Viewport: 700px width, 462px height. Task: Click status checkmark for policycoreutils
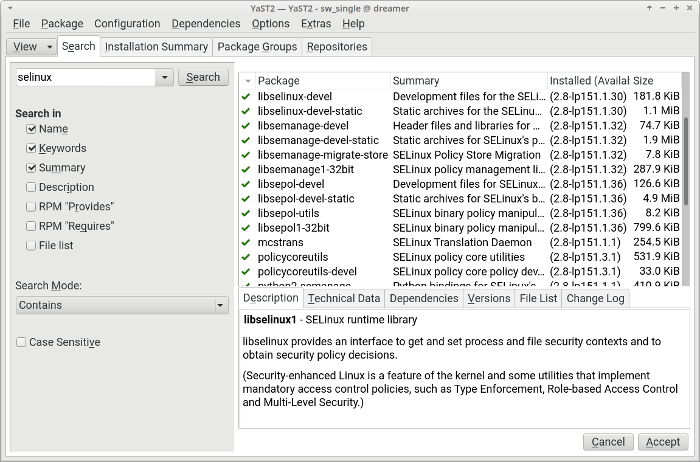click(246, 257)
